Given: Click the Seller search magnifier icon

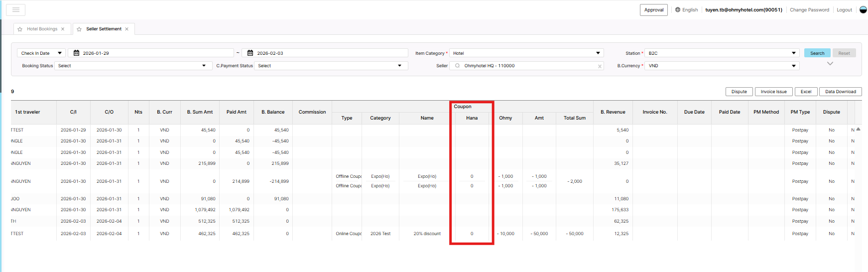Looking at the screenshot, I should [x=457, y=66].
